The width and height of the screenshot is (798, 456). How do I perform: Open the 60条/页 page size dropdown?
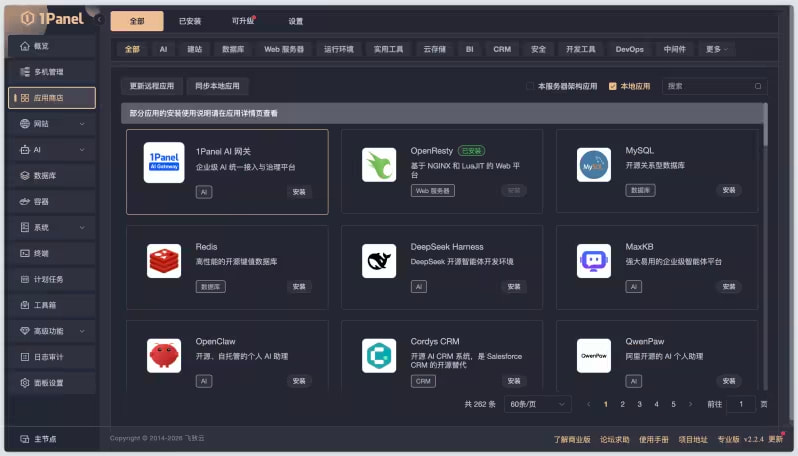coord(537,404)
